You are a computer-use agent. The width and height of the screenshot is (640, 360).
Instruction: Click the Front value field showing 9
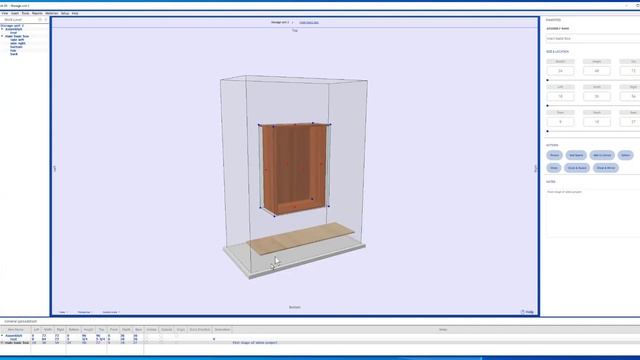(x=560, y=122)
